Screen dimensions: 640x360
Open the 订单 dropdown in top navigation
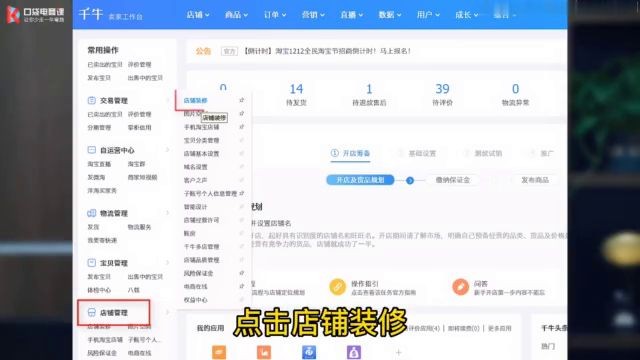tap(275, 15)
